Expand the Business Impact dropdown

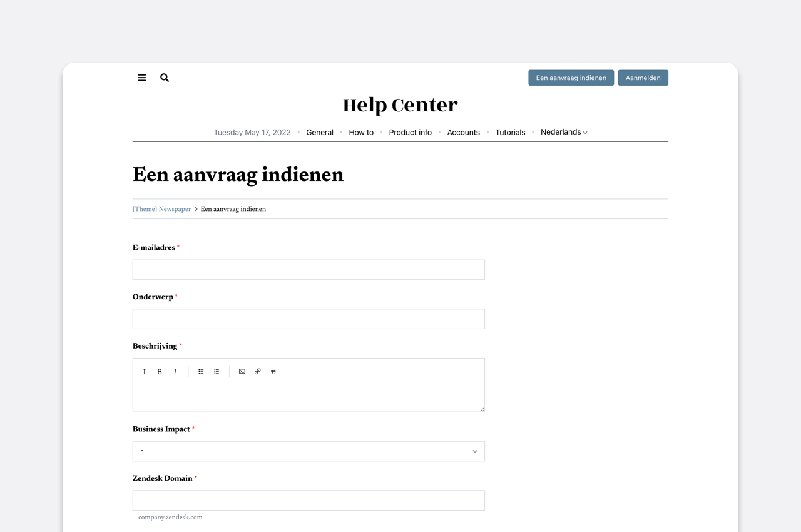[x=309, y=451]
